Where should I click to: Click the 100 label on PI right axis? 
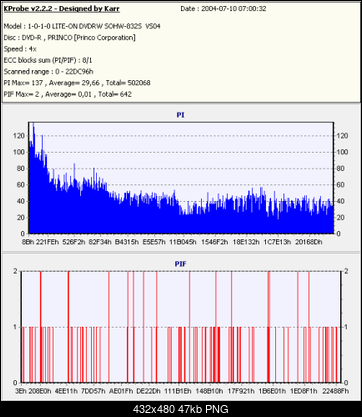342,152
